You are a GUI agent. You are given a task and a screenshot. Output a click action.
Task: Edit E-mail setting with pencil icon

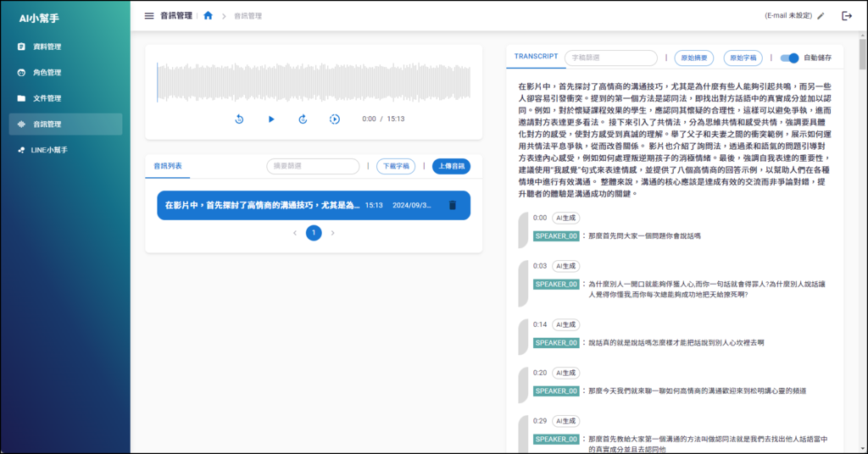(821, 16)
